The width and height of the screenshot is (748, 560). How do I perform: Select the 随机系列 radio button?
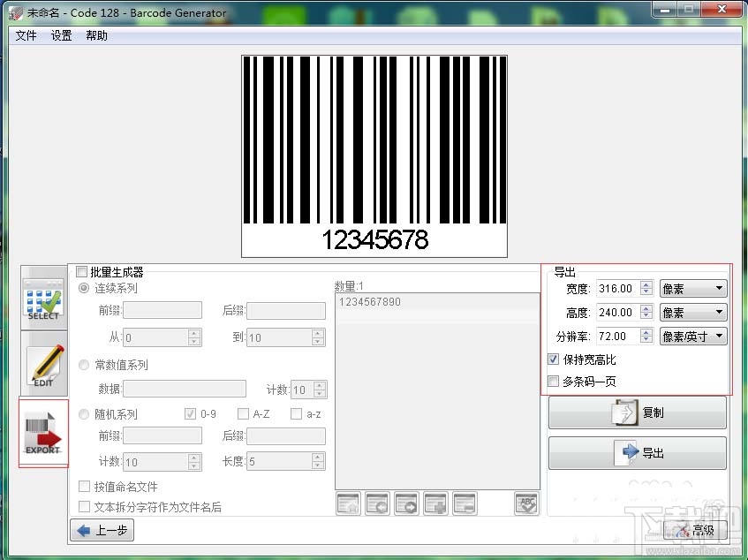point(83,413)
